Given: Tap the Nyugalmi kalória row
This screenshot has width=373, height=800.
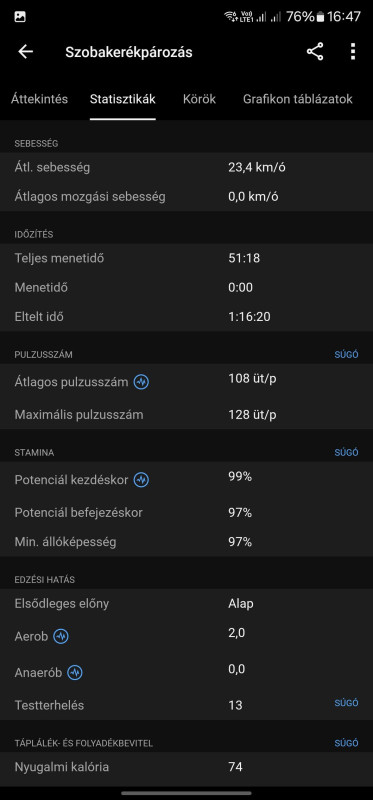Looking at the screenshot, I should [186, 767].
